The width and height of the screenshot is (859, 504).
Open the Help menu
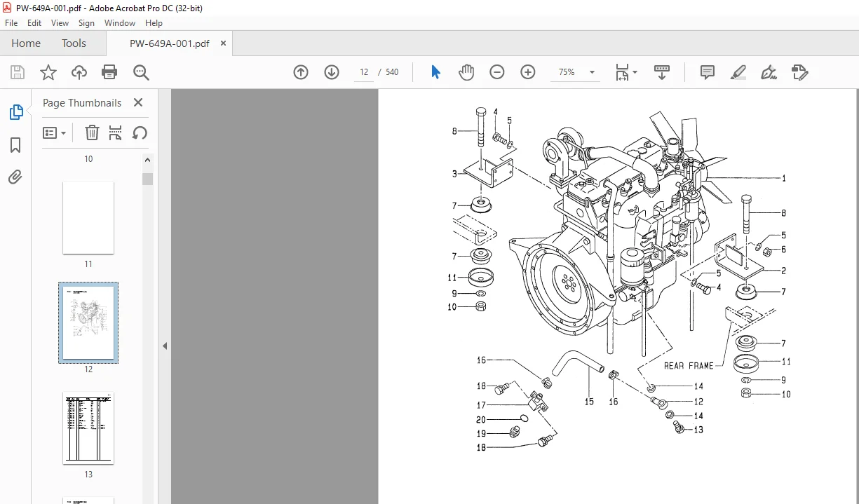click(x=154, y=23)
